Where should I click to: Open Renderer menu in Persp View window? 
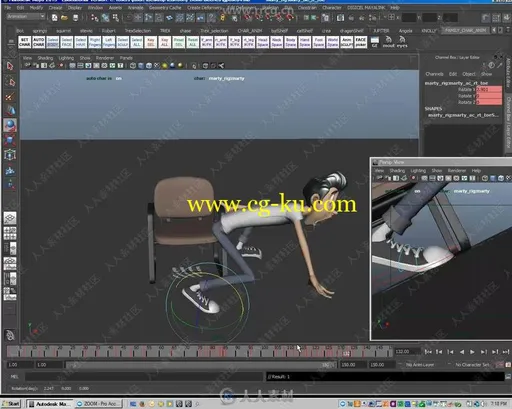click(x=457, y=171)
